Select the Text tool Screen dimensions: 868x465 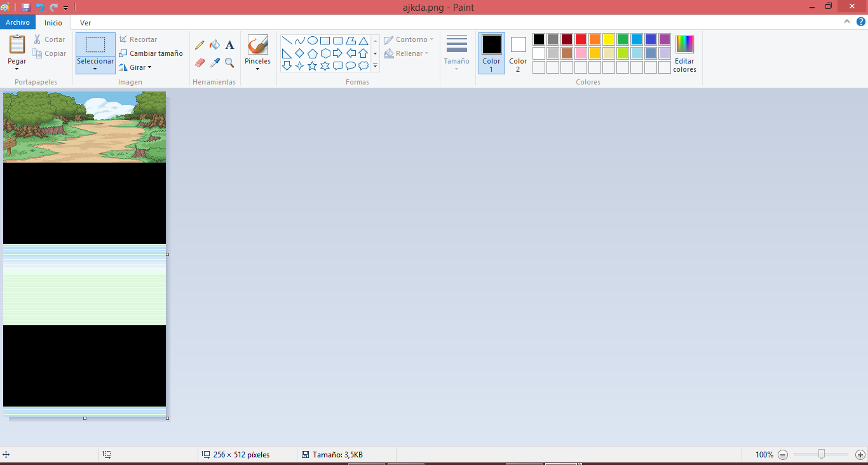point(229,45)
